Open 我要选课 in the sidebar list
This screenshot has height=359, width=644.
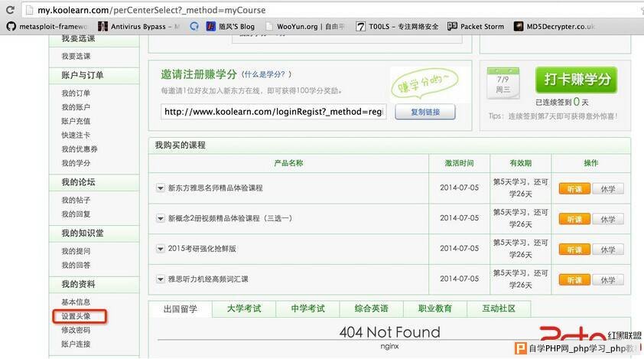click(x=76, y=57)
